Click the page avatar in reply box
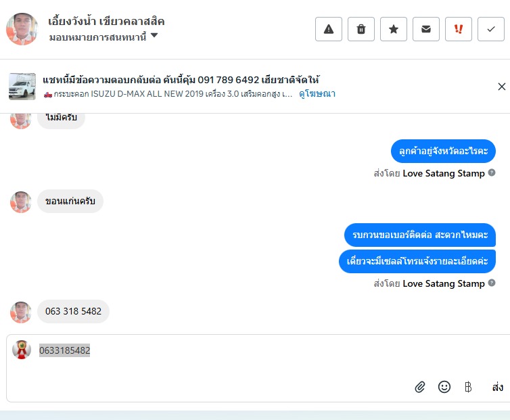This screenshot has width=510, height=420. coord(22,350)
